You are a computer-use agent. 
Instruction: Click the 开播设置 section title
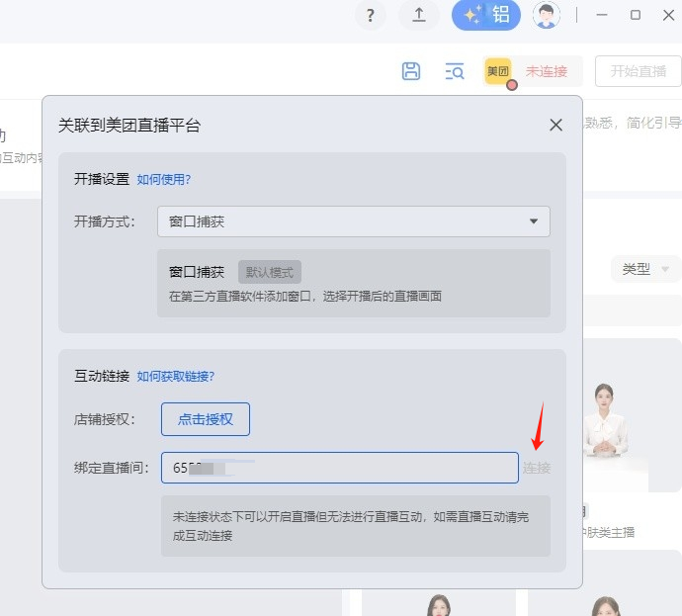[x=102, y=179]
